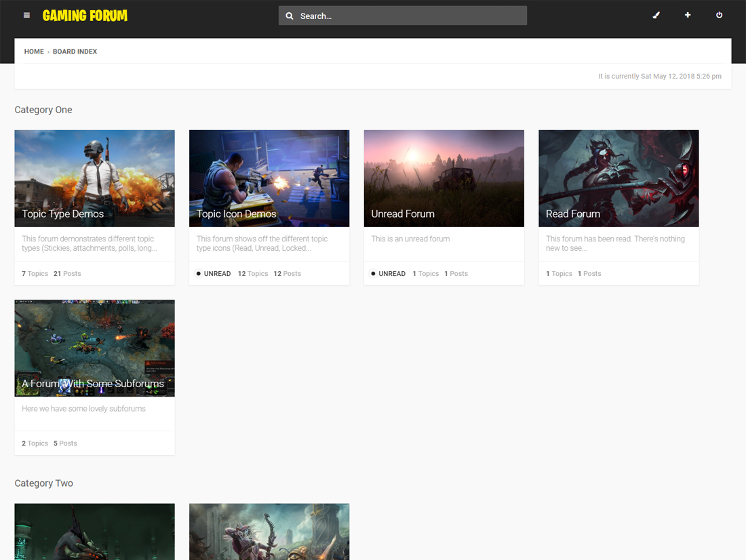The height and width of the screenshot is (560, 746).
Task: Click the Read Forum description text
Action: point(615,243)
